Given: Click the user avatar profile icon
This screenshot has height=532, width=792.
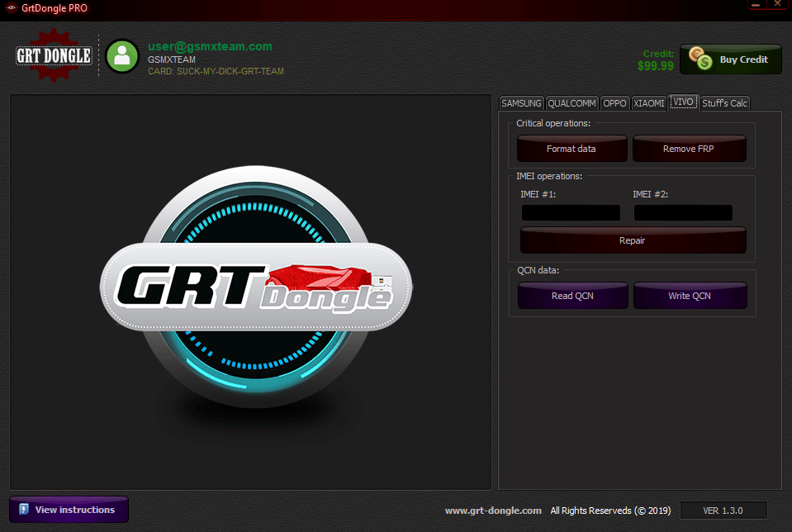Looking at the screenshot, I should [x=121, y=56].
